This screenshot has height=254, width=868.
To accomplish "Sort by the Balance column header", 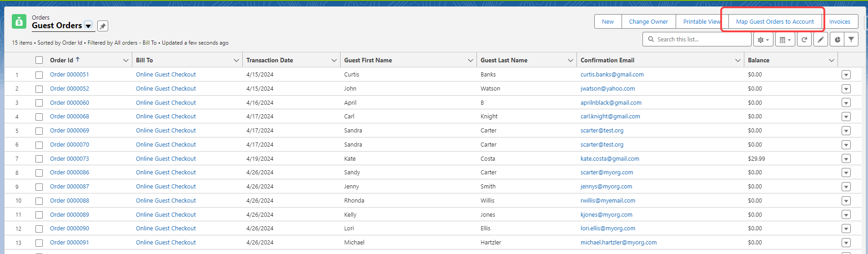I will pos(758,60).
